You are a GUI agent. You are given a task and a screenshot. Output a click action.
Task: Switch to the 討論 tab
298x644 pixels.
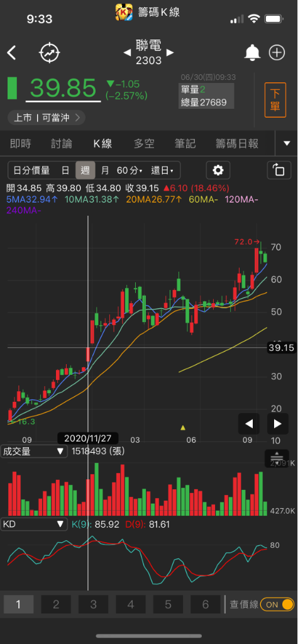[62, 143]
